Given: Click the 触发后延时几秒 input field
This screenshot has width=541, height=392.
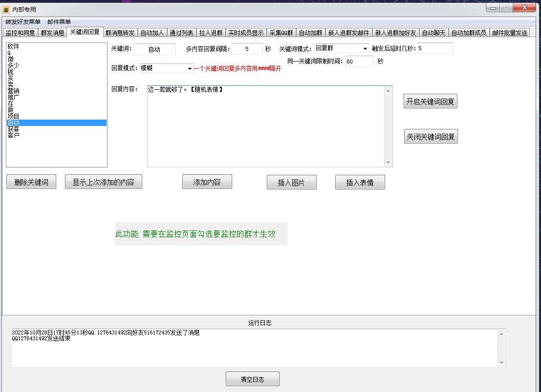Looking at the screenshot, I should 435,48.
